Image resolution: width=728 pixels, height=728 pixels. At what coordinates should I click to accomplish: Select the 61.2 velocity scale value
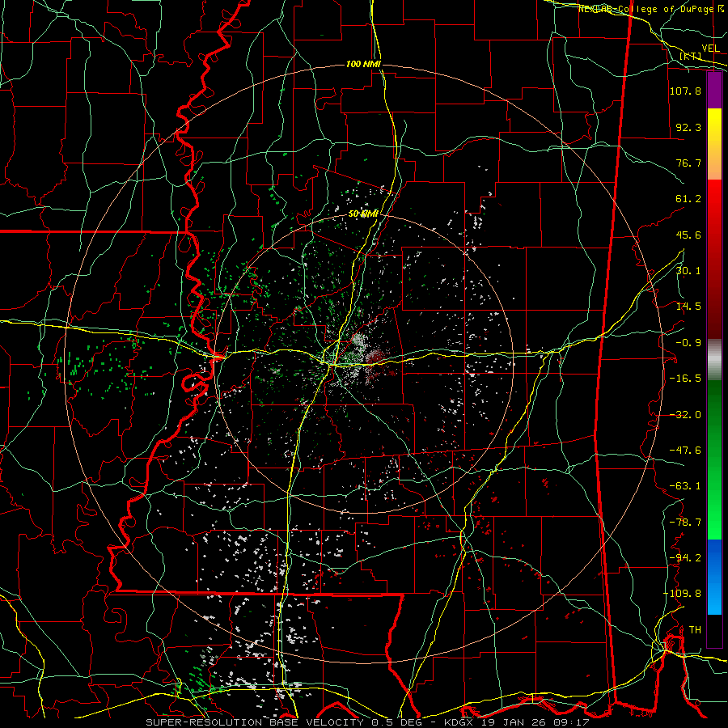click(688, 199)
